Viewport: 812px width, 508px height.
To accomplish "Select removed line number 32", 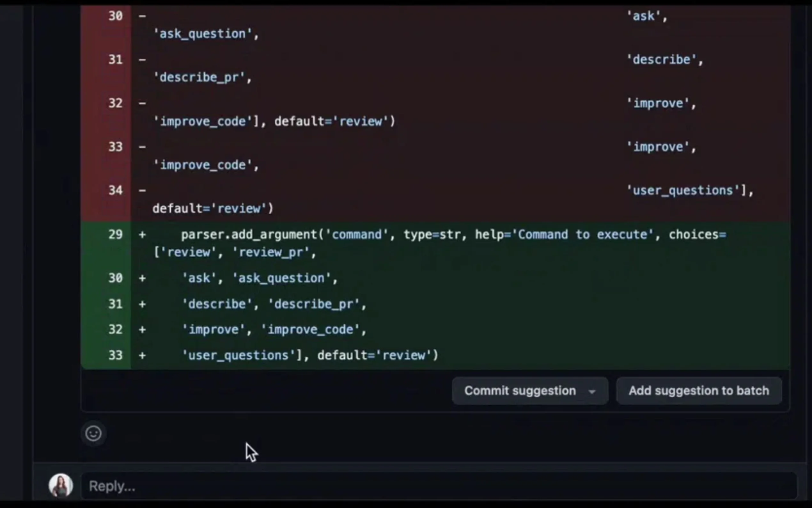I will click(x=115, y=103).
